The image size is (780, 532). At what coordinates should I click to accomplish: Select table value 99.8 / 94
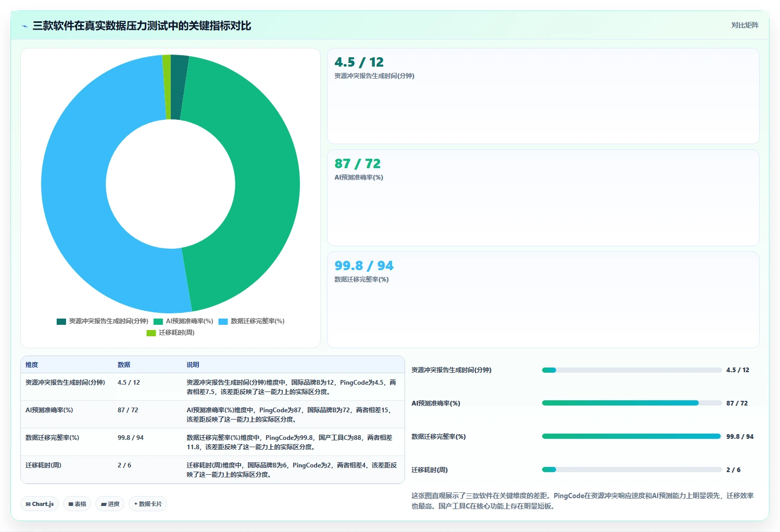(130, 438)
